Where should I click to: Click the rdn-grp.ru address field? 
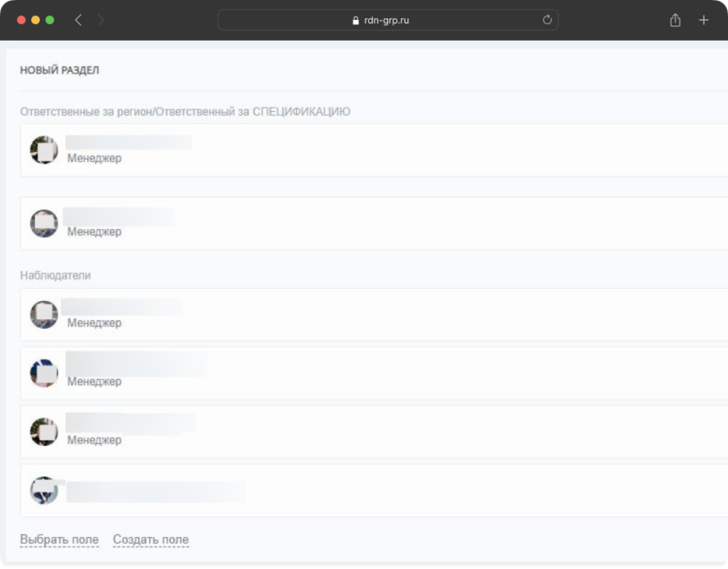387,20
